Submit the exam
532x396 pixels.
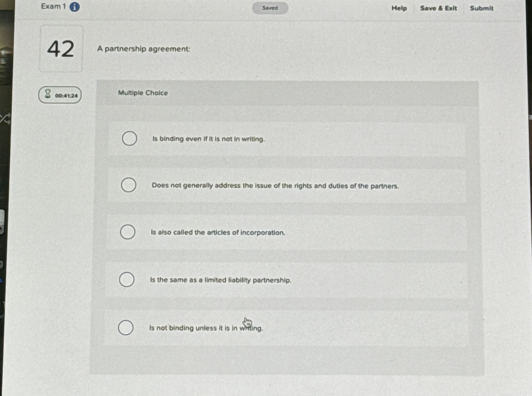pyautogui.click(x=482, y=8)
